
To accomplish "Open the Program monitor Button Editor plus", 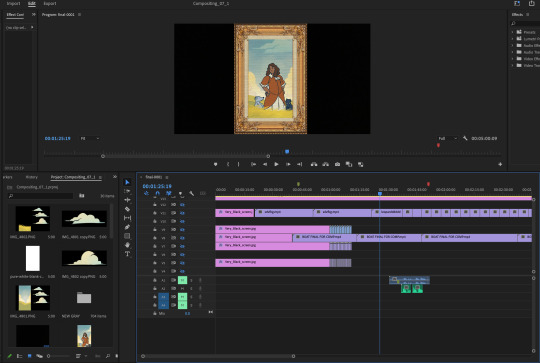I will coord(500,165).
